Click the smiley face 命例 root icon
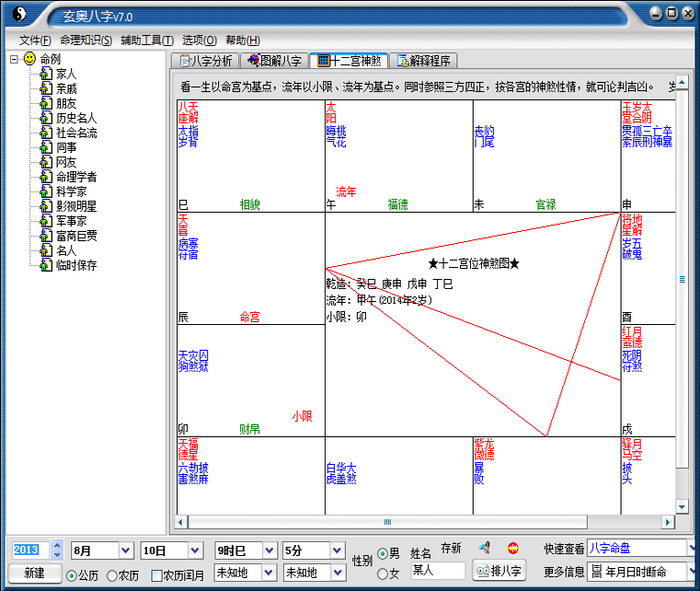 point(30,59)
